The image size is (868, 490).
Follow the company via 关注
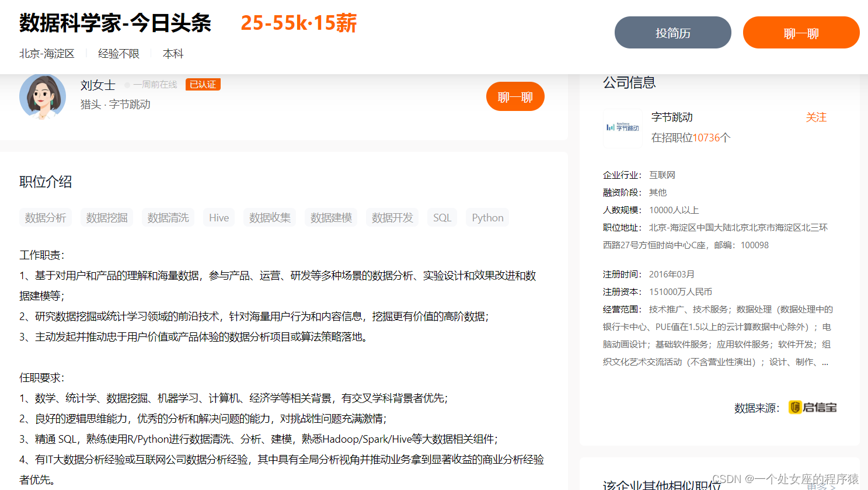pyautogui.click(x=816, y=117)
